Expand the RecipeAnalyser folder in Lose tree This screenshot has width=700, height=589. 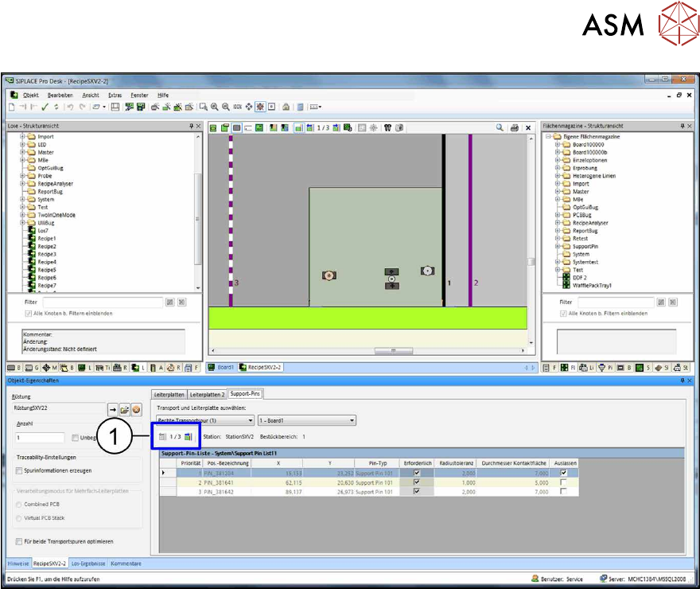[x=22, y=184]
